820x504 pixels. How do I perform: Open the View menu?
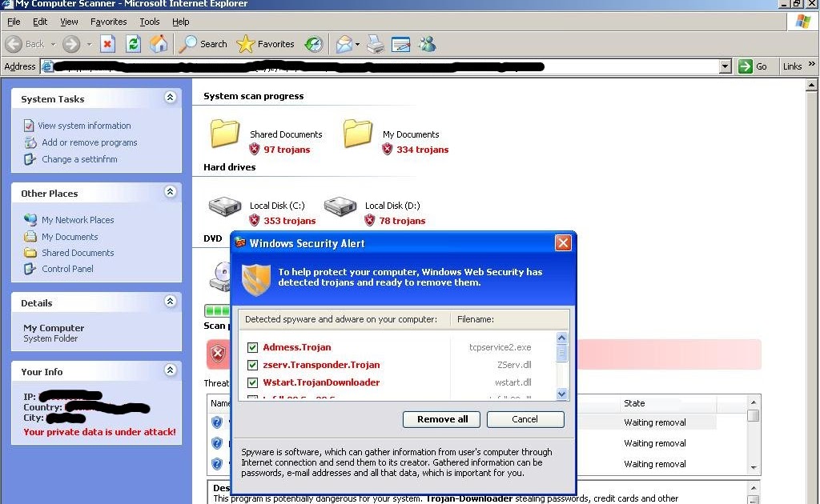[69, 22]
